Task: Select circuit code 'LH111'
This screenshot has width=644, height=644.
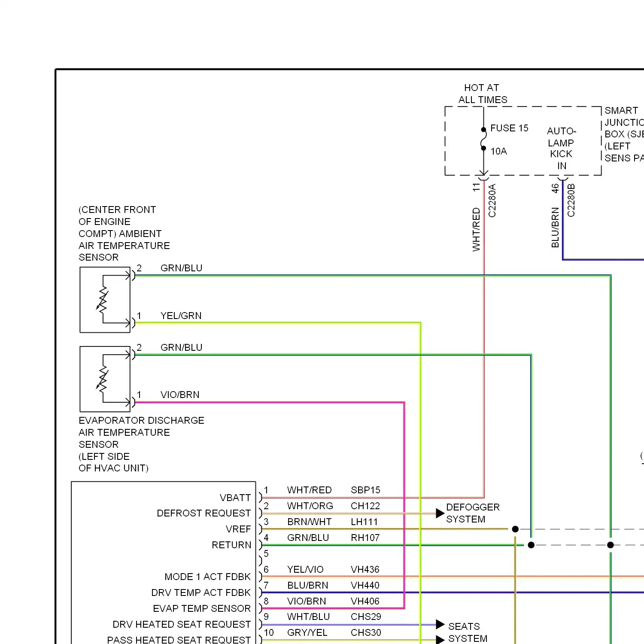Action: (x=364, y=522)
